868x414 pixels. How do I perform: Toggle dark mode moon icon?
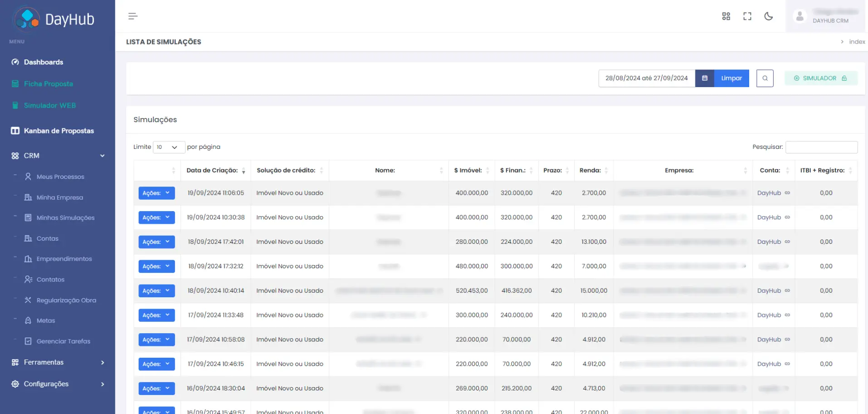coord(769,16)
